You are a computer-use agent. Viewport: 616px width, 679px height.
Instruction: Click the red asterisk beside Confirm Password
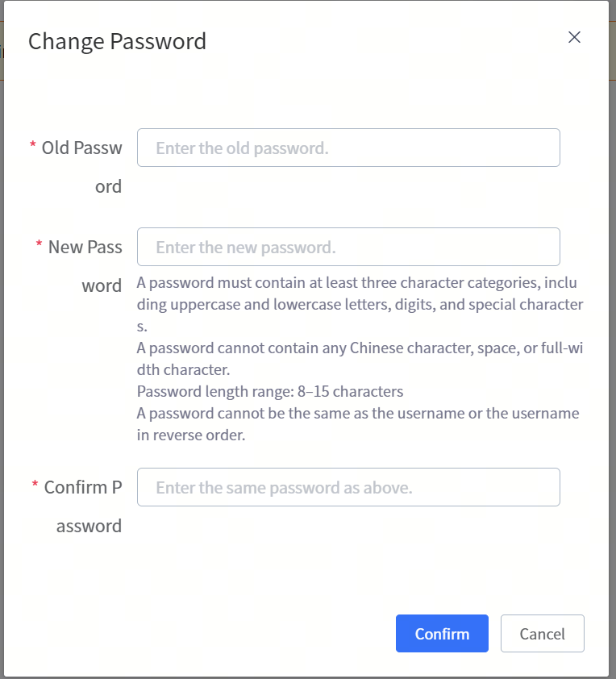35,486
